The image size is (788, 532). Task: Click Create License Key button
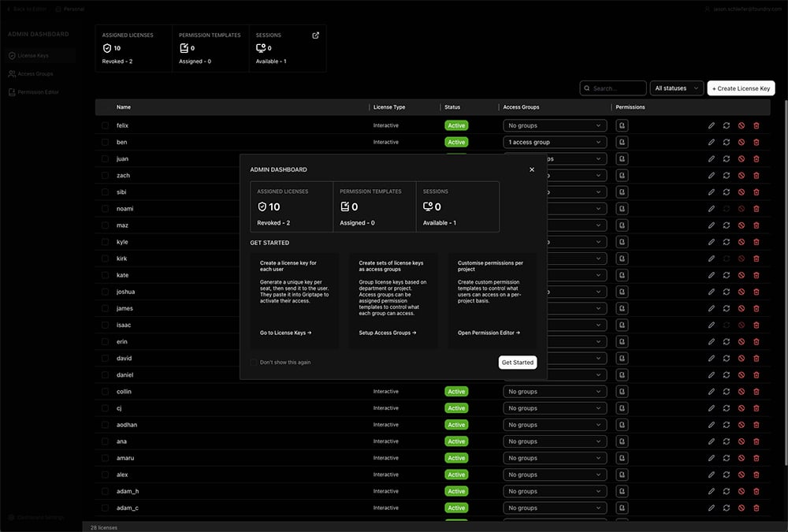coord(741,88)
